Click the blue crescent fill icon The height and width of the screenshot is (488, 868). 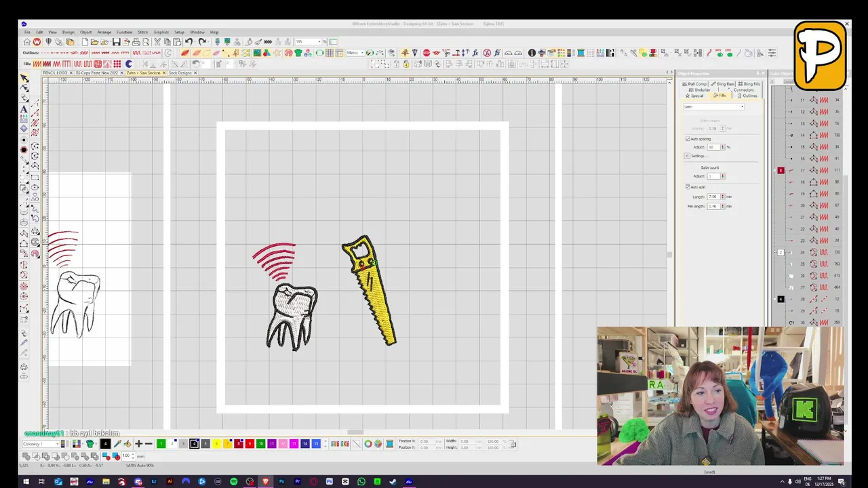click(129, 64)
